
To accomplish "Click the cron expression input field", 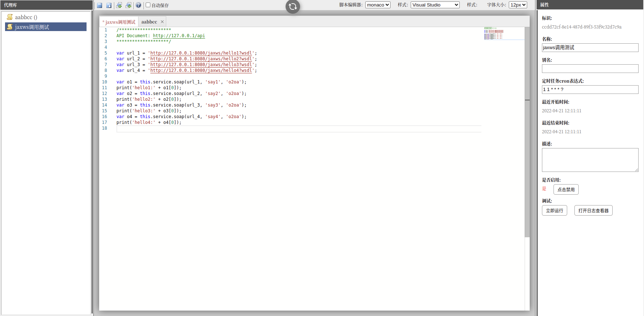I will pyautogui.click(x=590, y=90).
